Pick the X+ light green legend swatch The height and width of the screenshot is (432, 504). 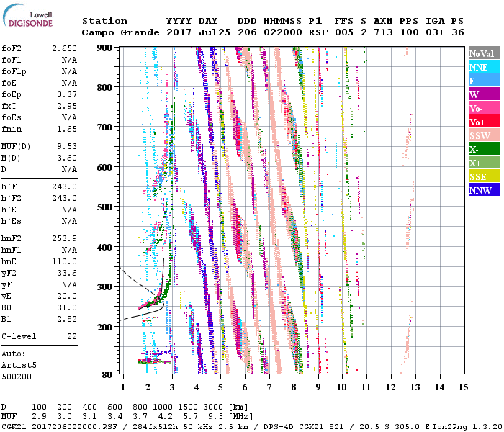click(482, 163)
